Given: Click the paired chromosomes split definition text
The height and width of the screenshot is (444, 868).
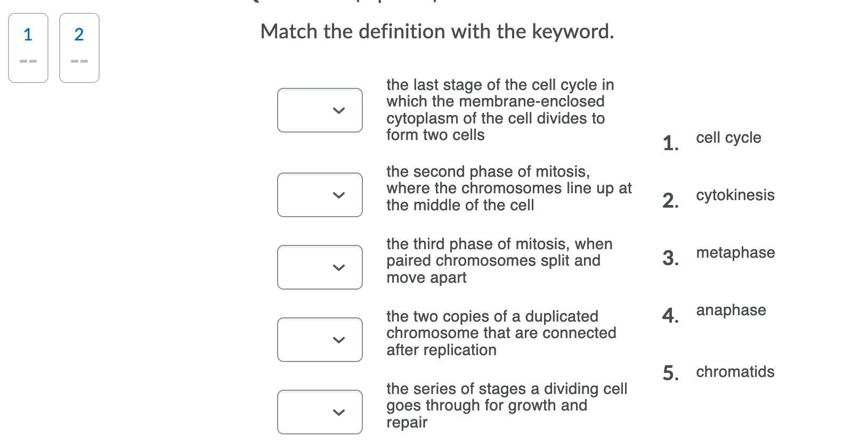Looking at the screenshot, I should tap(499, 261).
